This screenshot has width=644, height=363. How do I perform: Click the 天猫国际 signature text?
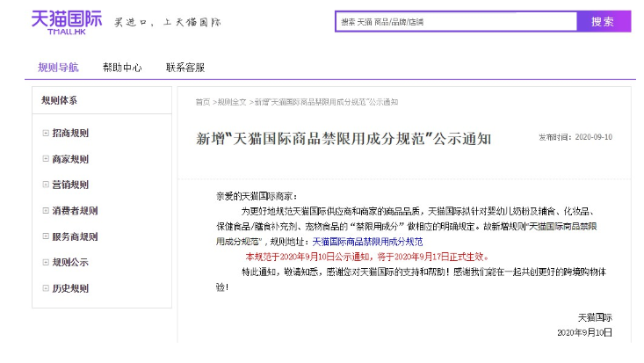pyautogui.click(x=595, y=318)
